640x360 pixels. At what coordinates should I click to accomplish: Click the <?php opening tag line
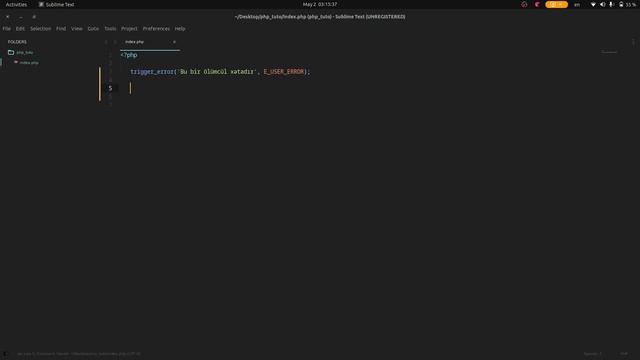point(129,55)
